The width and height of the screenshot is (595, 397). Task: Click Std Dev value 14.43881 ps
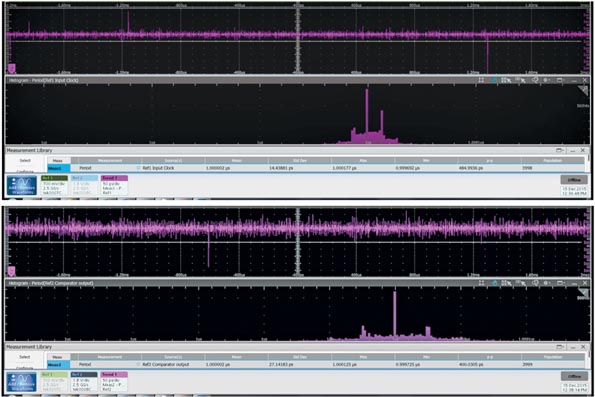[281, 168]
